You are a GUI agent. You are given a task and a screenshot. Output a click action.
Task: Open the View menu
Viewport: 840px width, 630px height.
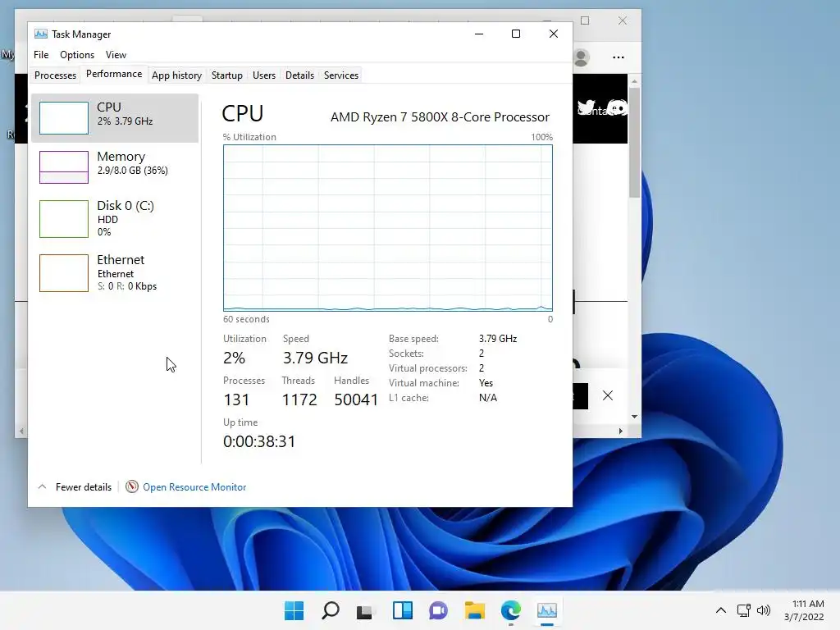(x=116, y=55)
